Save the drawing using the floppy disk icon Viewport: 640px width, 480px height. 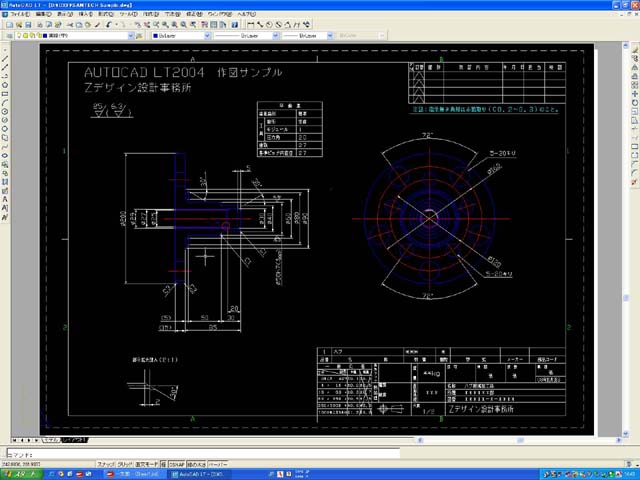[28, 25]
